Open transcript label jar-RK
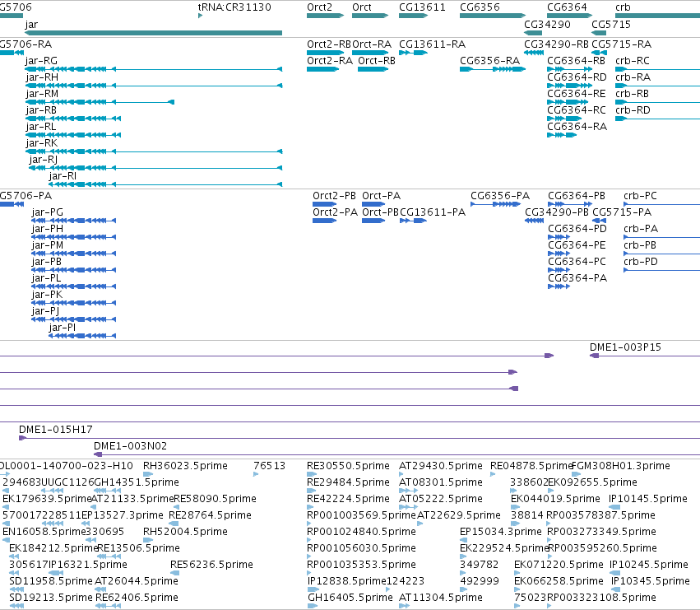This screenshot has height=610, width=700. pyautogui.click(x=41, y=143)
